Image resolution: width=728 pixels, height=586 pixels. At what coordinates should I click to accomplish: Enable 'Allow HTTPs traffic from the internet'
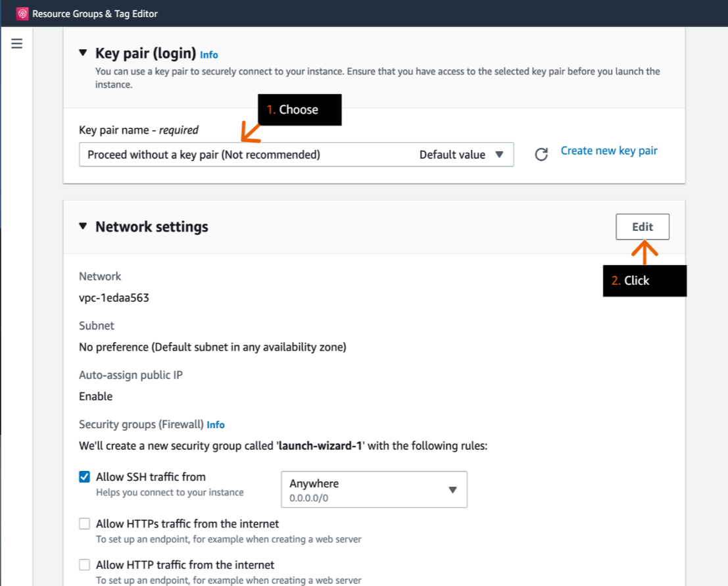click(x=84, y=523)
